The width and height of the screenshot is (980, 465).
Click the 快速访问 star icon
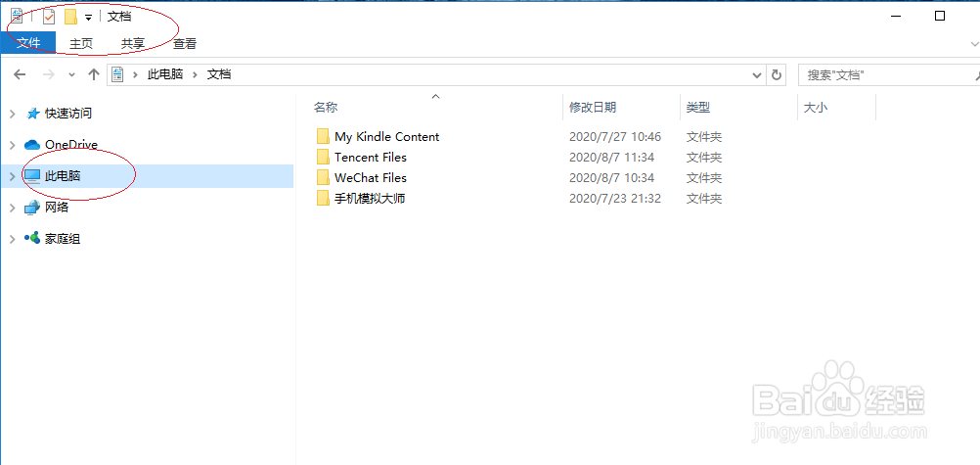tap(32, 114)
